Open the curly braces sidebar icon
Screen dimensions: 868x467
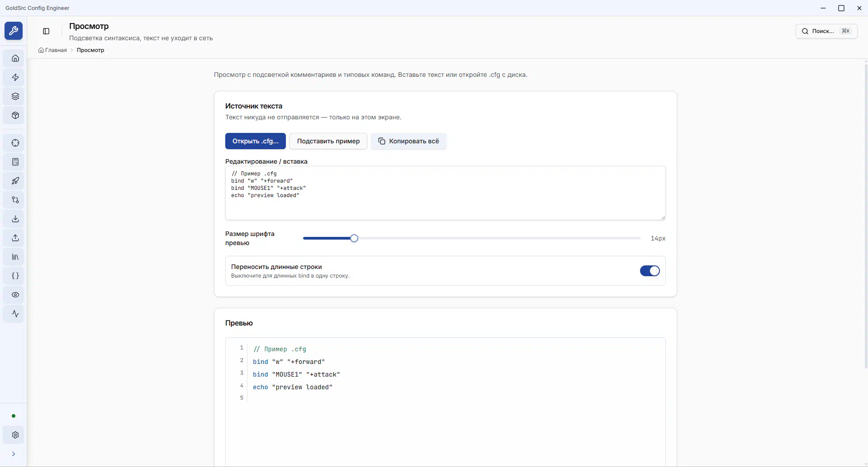click(x=15, y=276)
